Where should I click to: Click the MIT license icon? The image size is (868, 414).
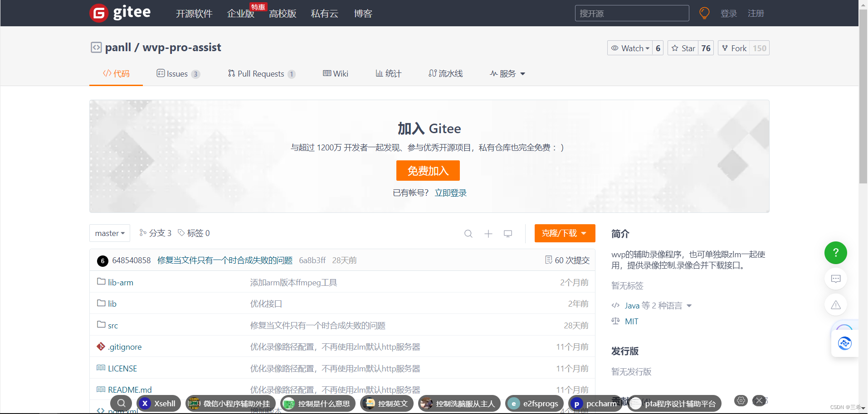pos(615,321)
